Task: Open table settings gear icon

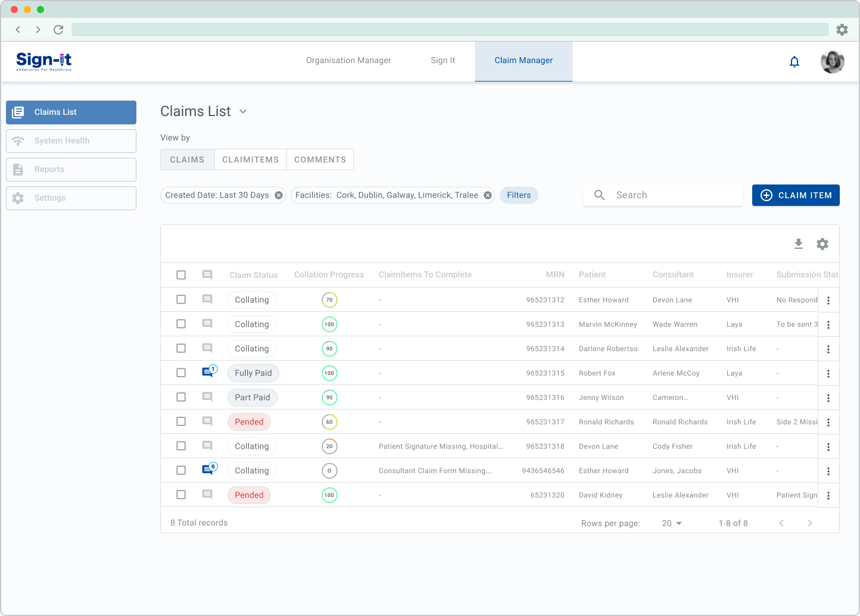Action: (822, 244)
